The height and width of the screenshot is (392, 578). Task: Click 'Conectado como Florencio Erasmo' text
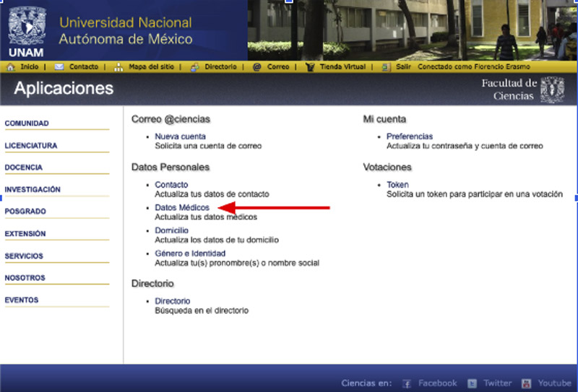point(474,66)
